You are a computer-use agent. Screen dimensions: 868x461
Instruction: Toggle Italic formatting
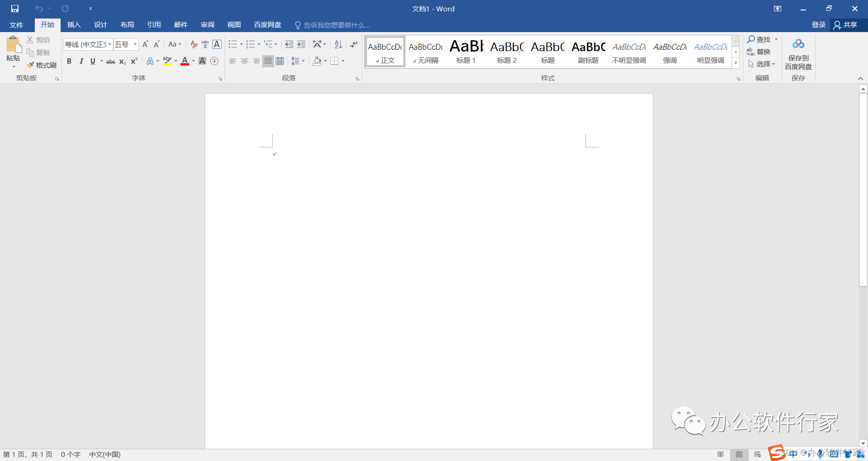pyautogui.click(x=81, y=61)
